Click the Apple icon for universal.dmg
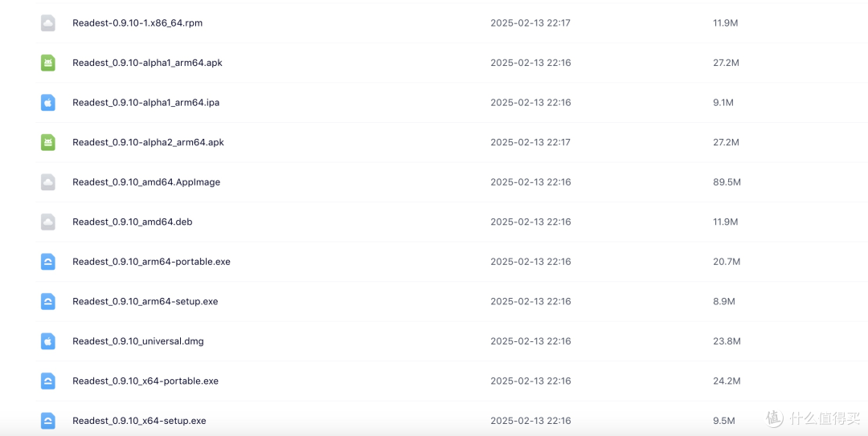Image resolution: width=868 pixels, height=436 pixels. click(x=48, y=341)
